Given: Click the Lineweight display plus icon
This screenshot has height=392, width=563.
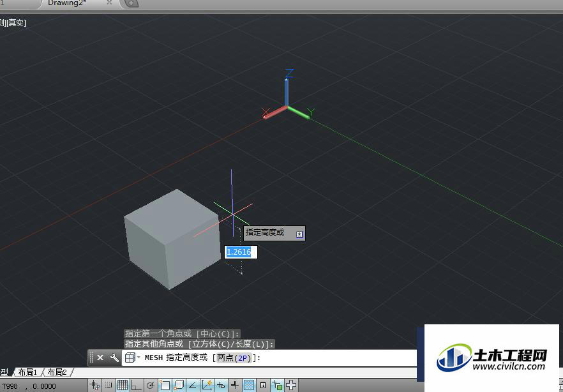Looking at the screenshot, I should click(x=235, y=385).
